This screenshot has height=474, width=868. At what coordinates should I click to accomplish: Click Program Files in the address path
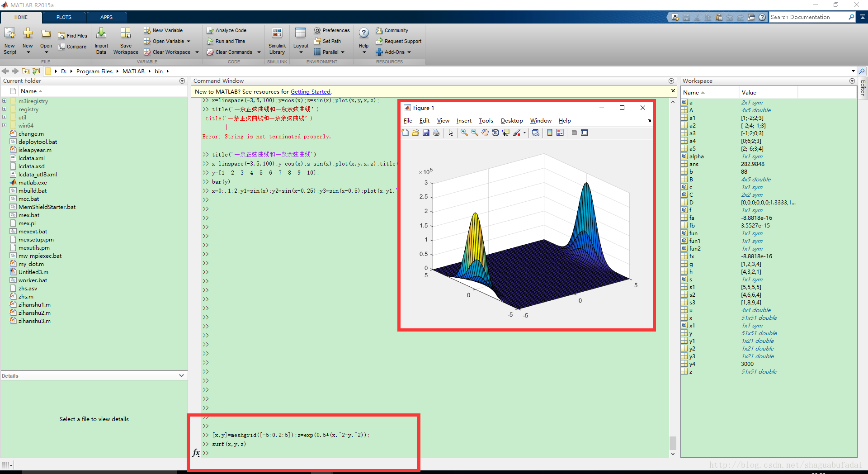click(x=94, y=71)
